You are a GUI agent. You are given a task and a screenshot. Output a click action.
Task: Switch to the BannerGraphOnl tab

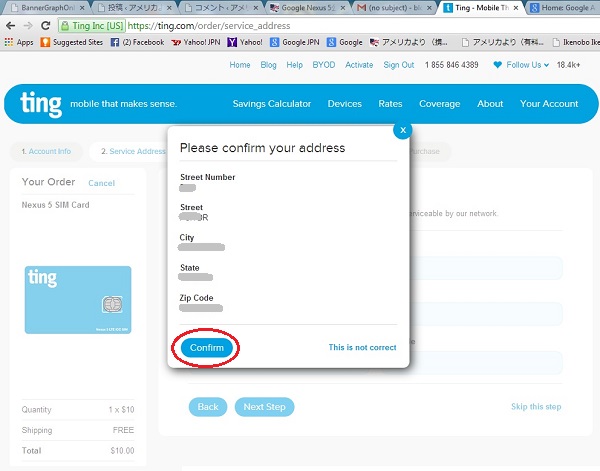(x=46, y=8)
